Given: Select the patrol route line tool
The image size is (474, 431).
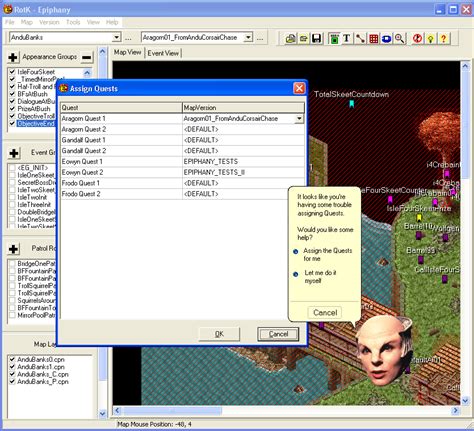Looking at the screenshot, I should pos(360,39).
